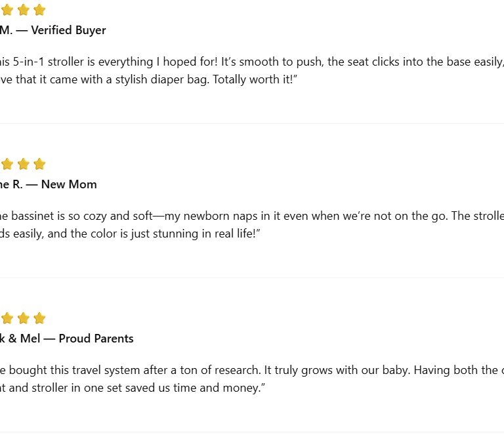This screenshot has height=435, width=504.
Task: Click the leftmost visible star above Verified Buyer
Action: (x=7, y=10)
